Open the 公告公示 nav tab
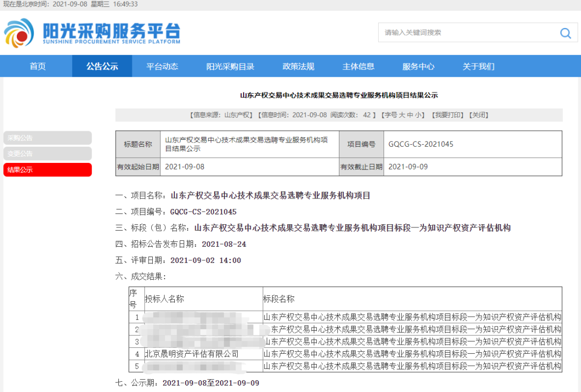Image resolution: width=581 pixels, height=392 pixels. click(102, 66)
